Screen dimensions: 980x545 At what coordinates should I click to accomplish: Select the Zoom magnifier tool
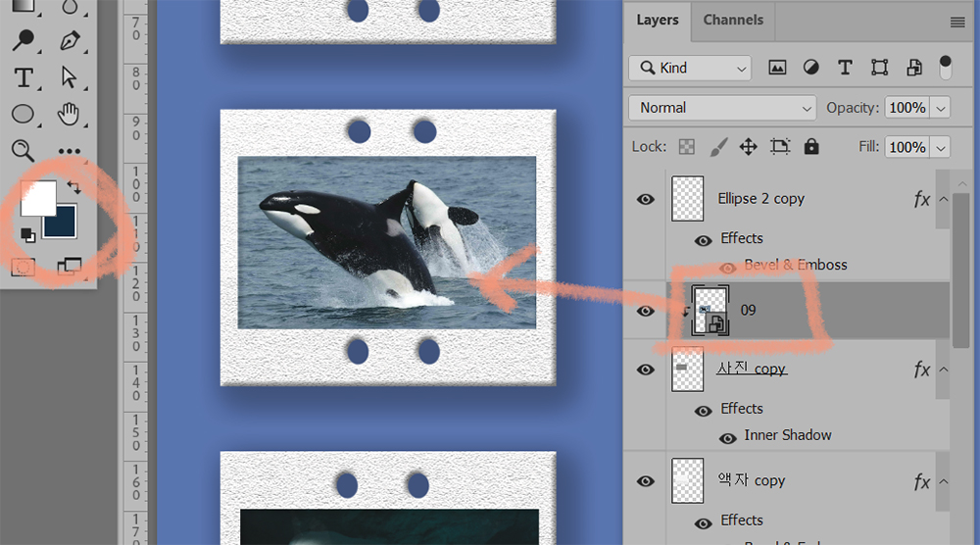(23, 151)
